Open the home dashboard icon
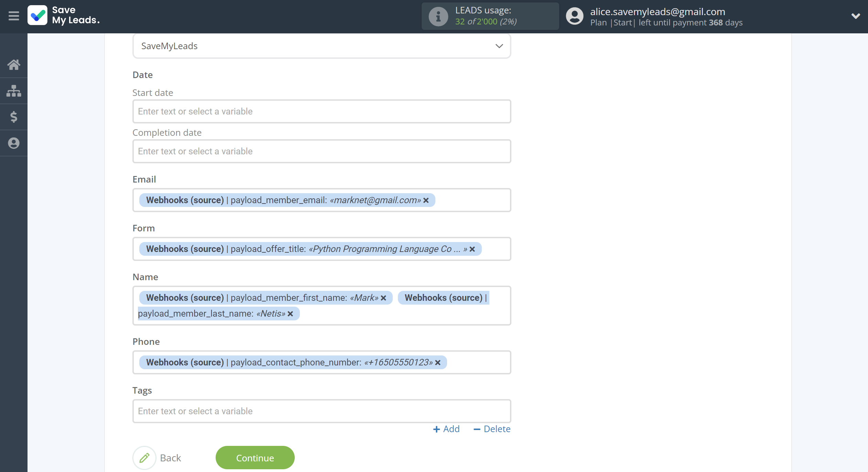The height and width of the screenshot is (472, 868). [x=14, y=65]
